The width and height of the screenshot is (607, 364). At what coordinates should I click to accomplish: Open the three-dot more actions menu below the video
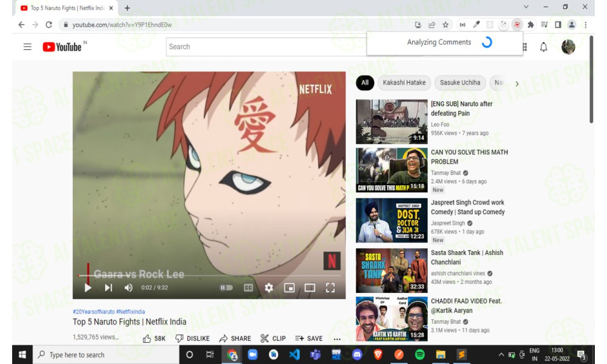[337, 339]
